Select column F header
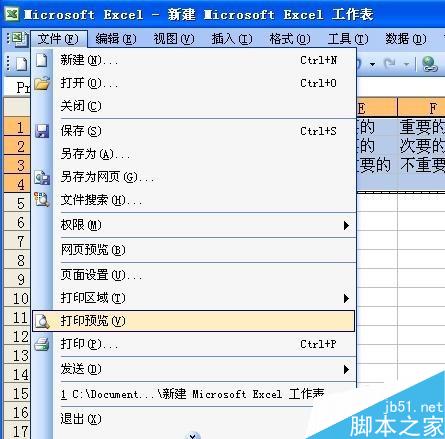Image resolution: width=445 pixels, height=439 pixels. pos(421,108)
